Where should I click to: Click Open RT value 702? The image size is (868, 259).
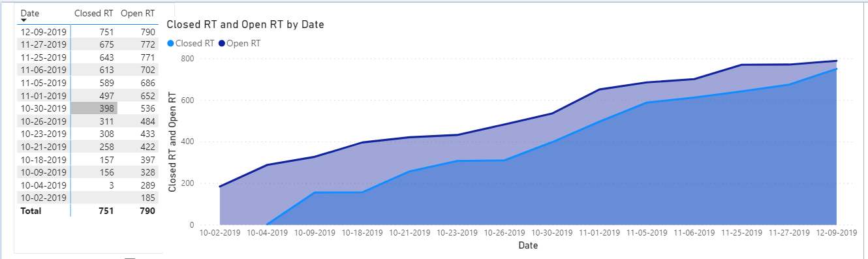pos(148,70)
